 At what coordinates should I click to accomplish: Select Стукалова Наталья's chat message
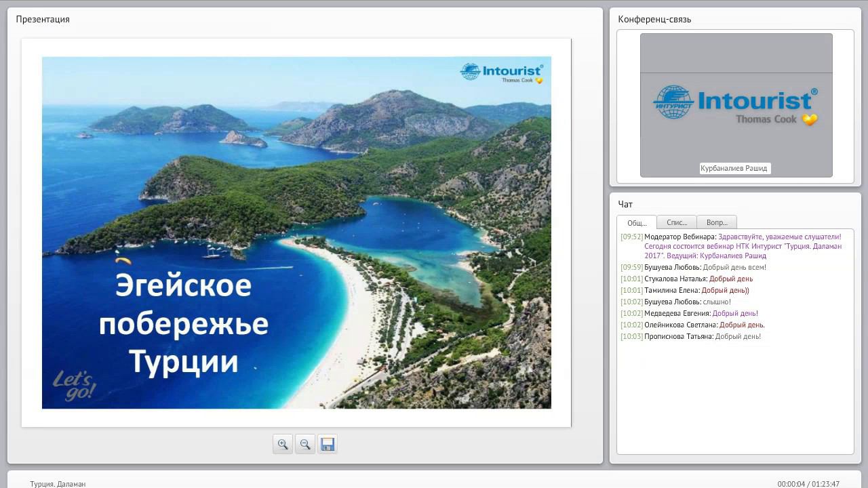tap(687, 279)
